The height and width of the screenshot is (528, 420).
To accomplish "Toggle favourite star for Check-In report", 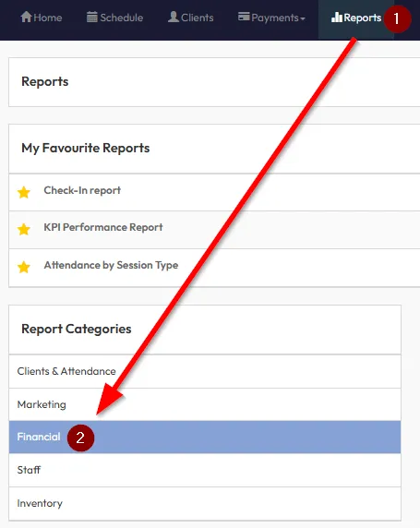I will (24, 192).
